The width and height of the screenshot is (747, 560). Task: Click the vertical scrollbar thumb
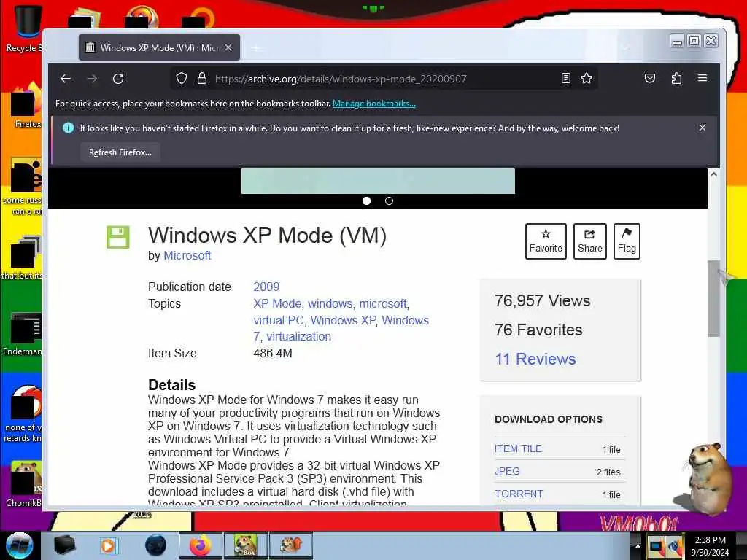[x=713, y=299]
